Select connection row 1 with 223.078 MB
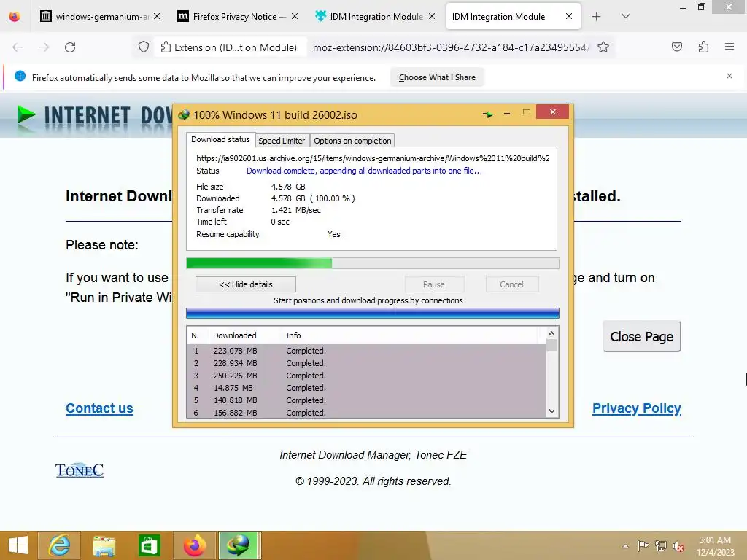 click(366, 351)
